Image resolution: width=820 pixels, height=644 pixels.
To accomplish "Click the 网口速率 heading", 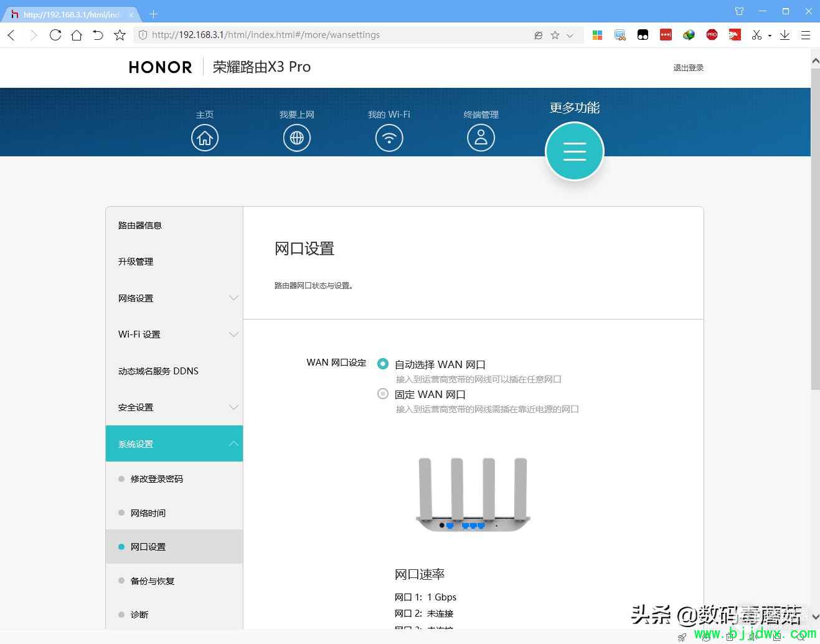I will point(420,574).
